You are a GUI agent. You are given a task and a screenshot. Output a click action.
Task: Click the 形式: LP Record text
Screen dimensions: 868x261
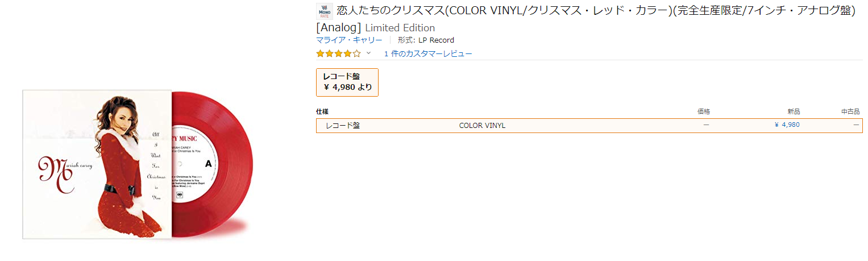[x=426, y=40]
